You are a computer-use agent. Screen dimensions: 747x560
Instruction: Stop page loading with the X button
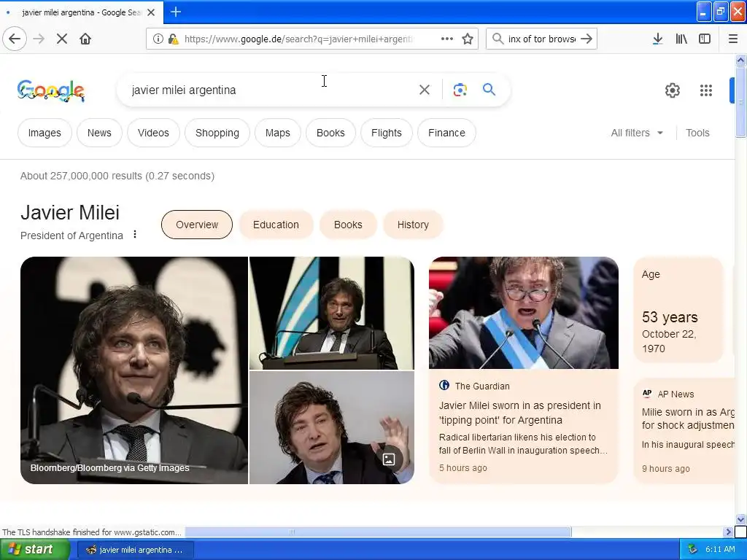click(x=62, y=39)
